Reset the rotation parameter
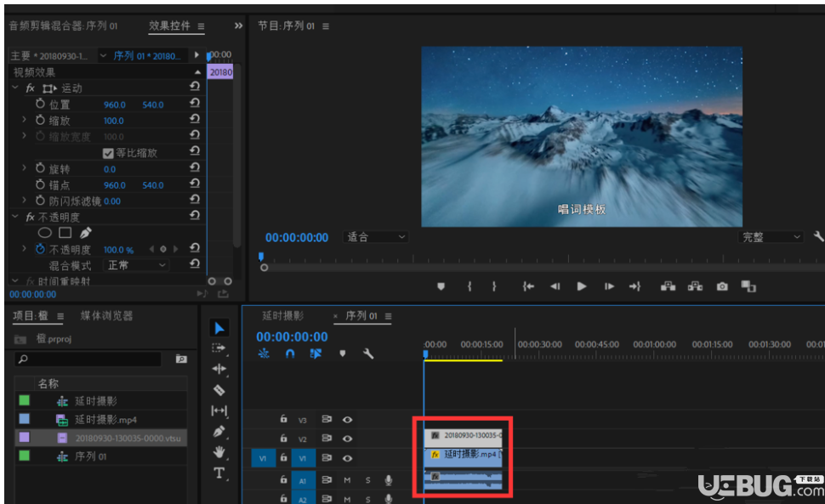 [x=195, y=167]
